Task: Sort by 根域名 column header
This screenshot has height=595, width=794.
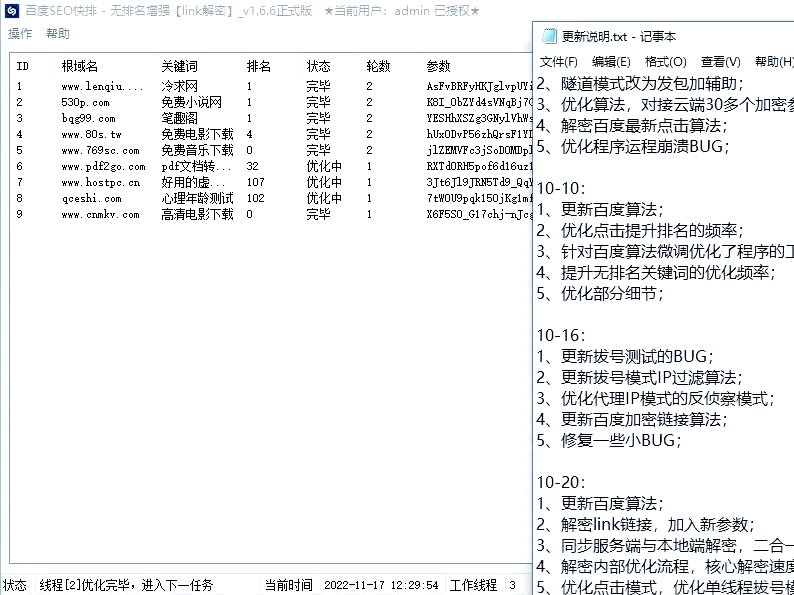Action: [x=80, y=66]
